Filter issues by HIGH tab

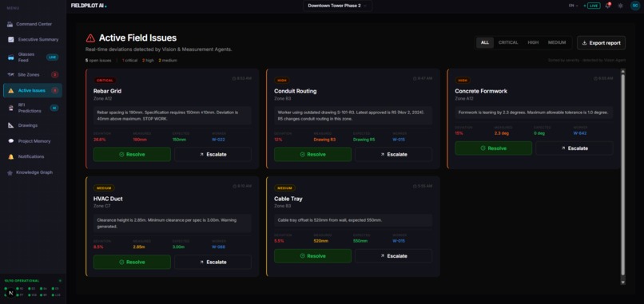click(533, 42)
